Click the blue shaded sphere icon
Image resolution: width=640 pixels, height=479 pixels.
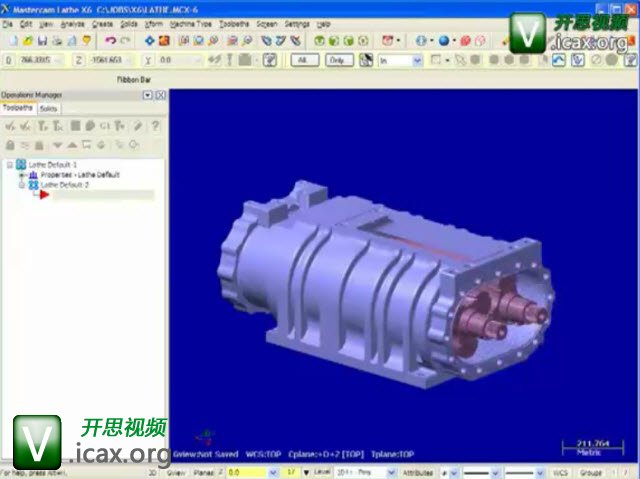coord(444,40)
